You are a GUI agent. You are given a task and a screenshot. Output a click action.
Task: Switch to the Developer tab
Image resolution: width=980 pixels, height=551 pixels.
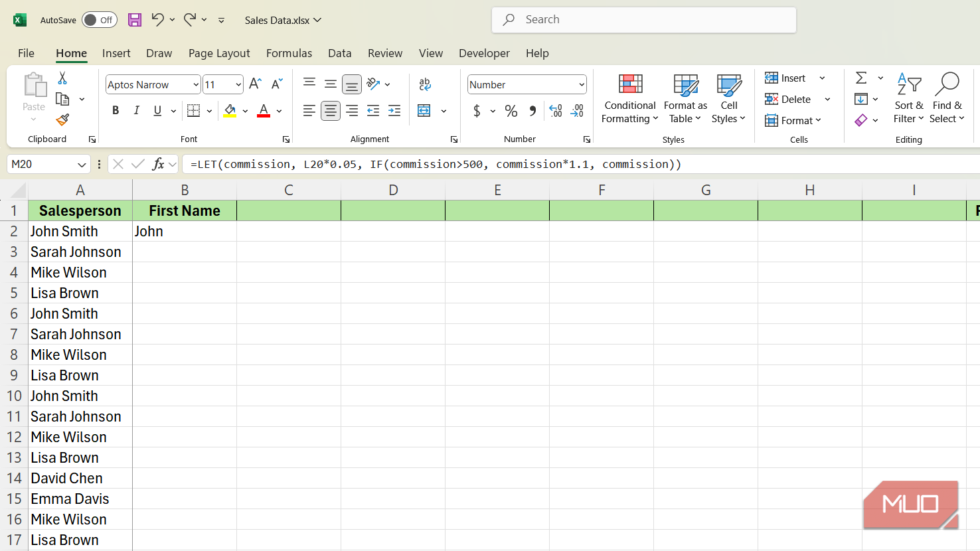pyautogui.click(x=484, y=53)
